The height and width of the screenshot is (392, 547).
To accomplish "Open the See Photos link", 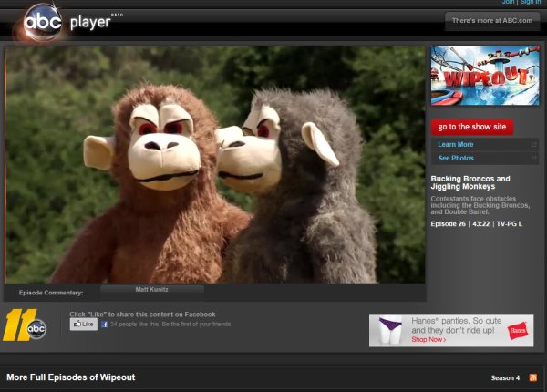I will point(456,158).
